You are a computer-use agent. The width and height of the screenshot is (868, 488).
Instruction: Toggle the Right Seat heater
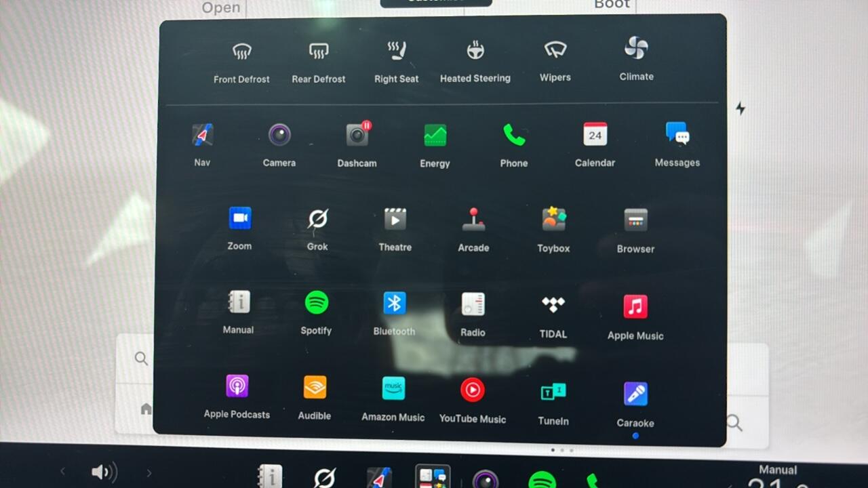[x=396, y=61]
